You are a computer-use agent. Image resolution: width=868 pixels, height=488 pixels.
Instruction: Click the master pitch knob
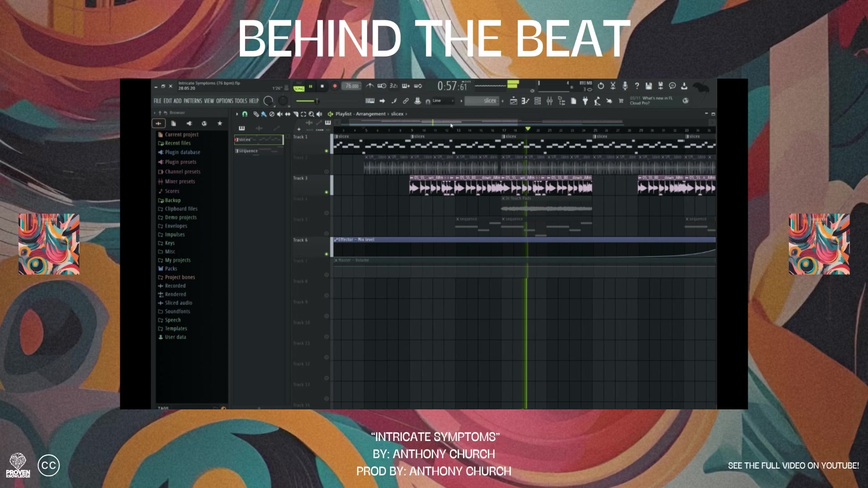[283, 101]
